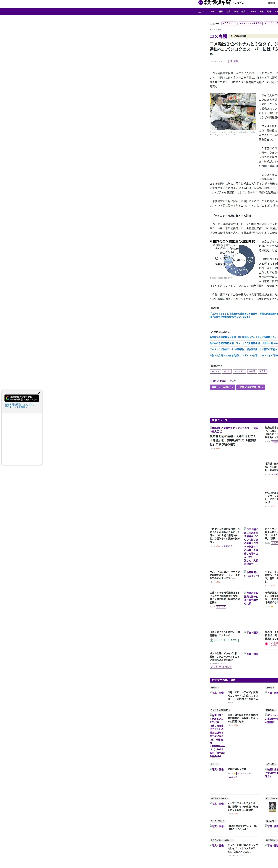278x868 pixels.
Task: Click the 使い方 link
Action: pos(233,381)
